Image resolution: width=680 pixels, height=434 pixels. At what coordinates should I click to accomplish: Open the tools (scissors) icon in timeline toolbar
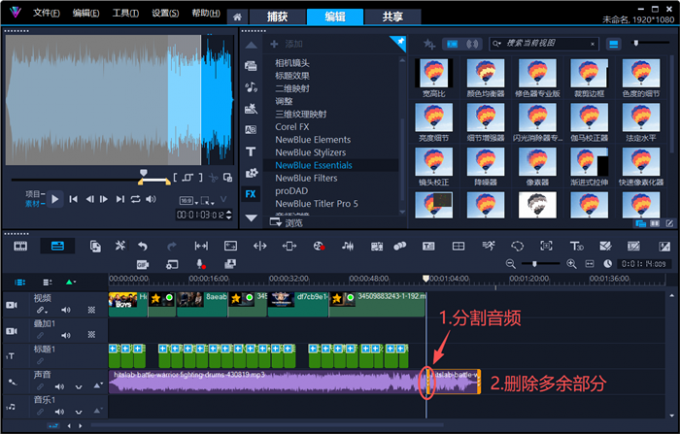click(120, 246)
